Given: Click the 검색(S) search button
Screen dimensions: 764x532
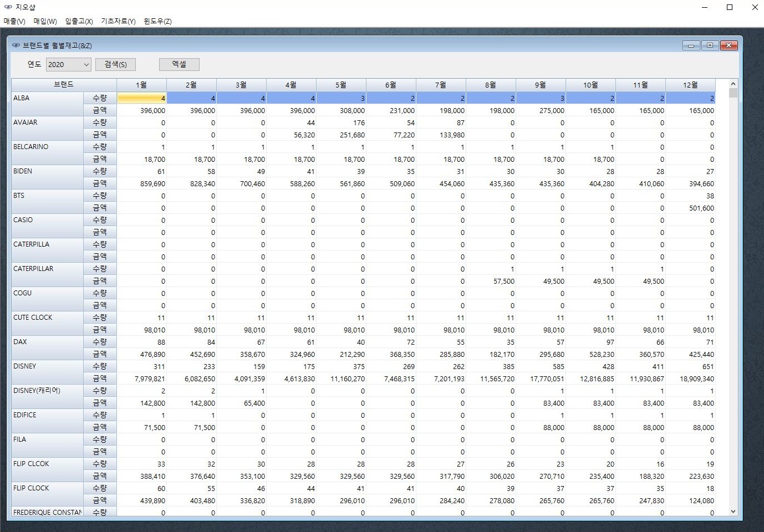Looking at the screenshot, I should pos(115,64).
